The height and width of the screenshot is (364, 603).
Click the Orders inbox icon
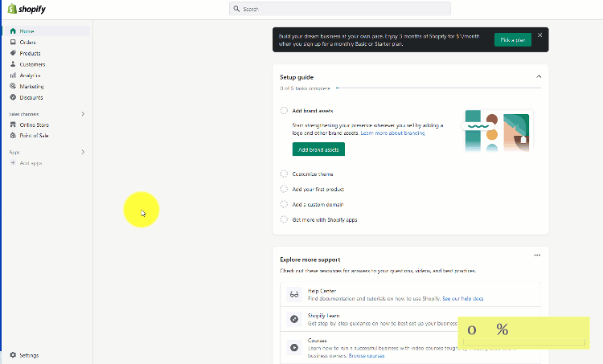[x=13, y=43]
